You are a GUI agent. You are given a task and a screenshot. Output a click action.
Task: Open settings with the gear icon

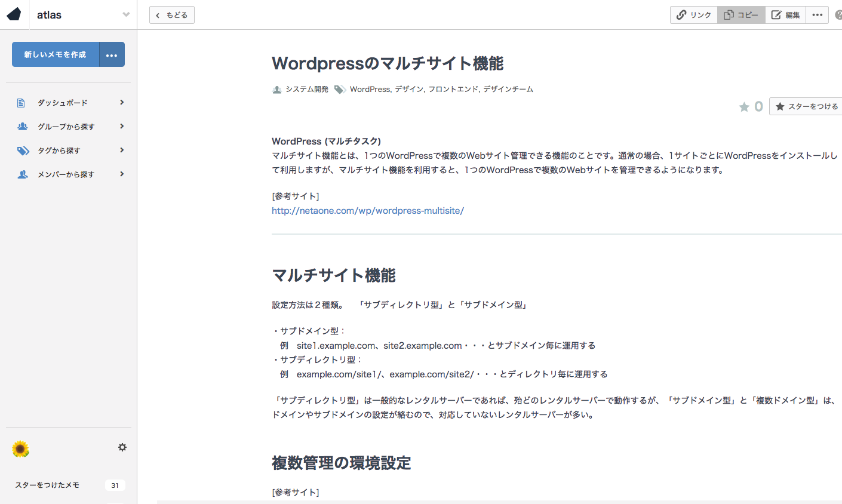pos(122,447)
